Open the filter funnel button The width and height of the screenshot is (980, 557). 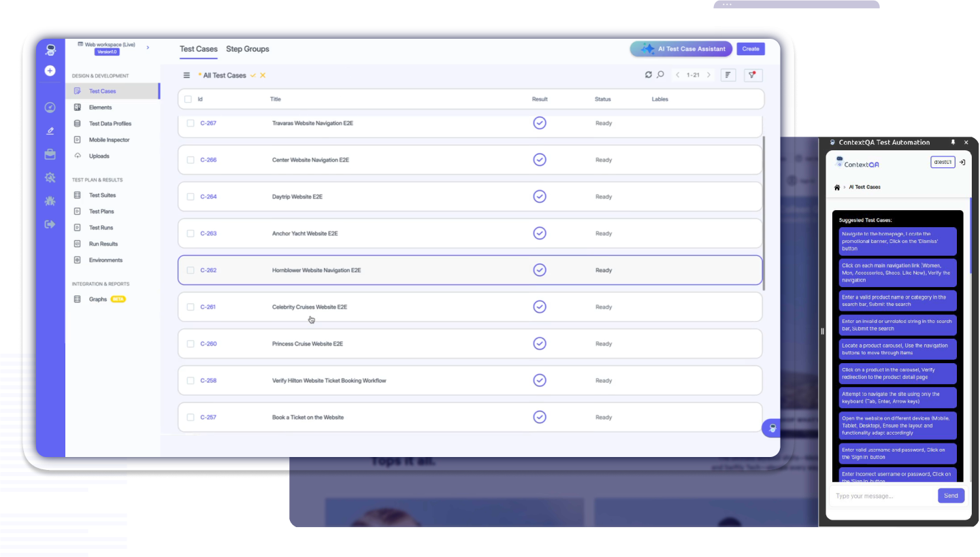tap(753, 75)
